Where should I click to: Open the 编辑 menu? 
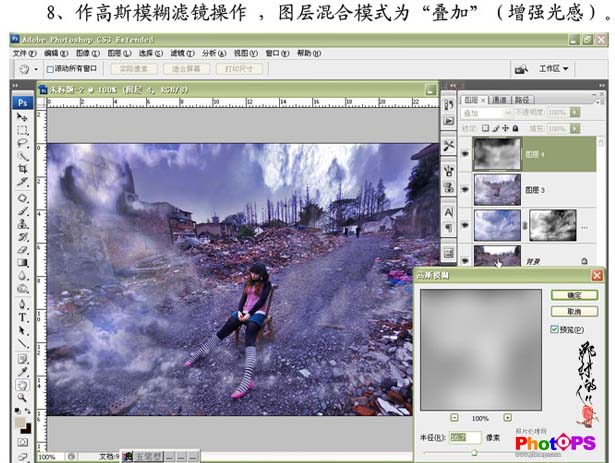tap(56, 53)
